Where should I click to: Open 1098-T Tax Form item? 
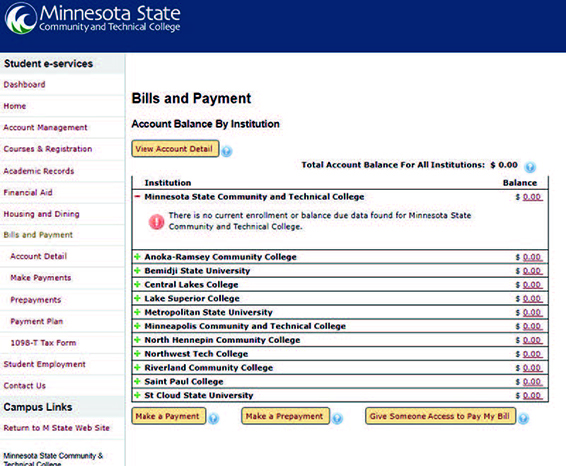tap(43, 343)
